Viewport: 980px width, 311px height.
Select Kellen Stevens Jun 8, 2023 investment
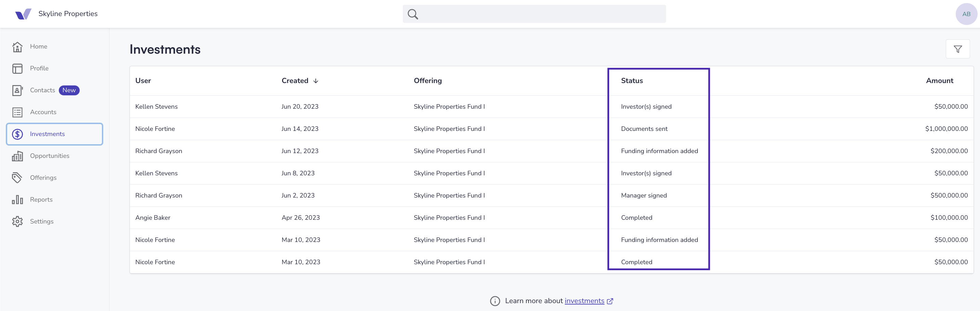[551, 173]
